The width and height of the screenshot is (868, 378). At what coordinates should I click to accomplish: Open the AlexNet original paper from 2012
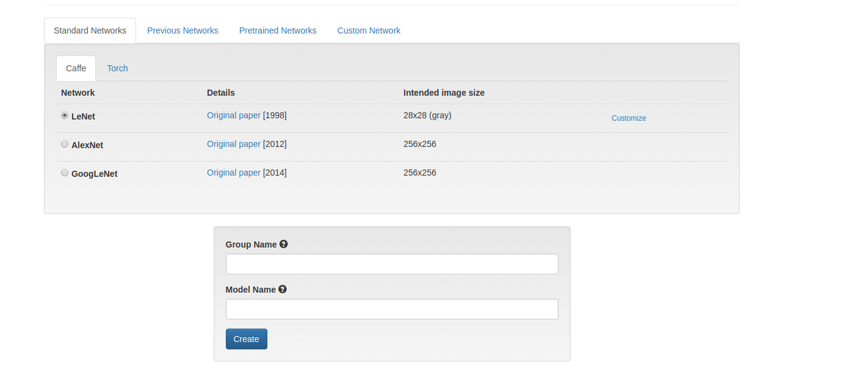234,143
